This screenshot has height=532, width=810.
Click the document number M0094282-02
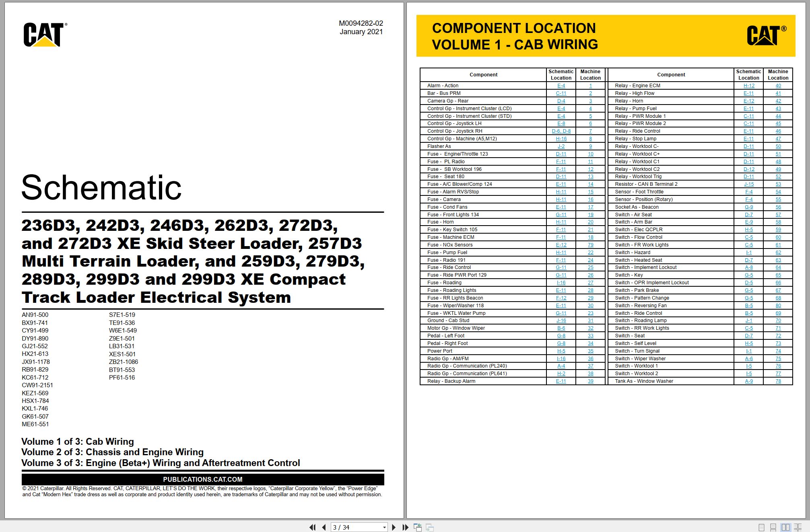click(x=361, y=23)
